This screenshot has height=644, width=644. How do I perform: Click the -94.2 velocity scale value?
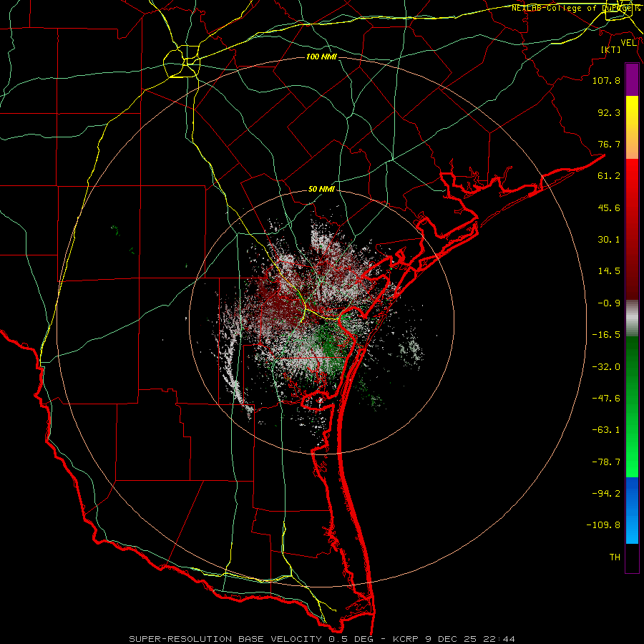pos(606,493)
